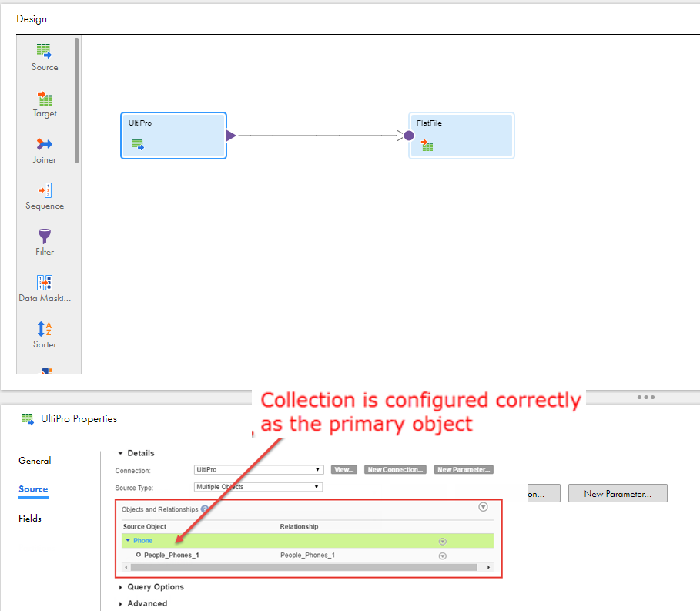700x611 pixels.
Task: Pick the Joiner transformation icon
Action: click(x=44, y=144)
